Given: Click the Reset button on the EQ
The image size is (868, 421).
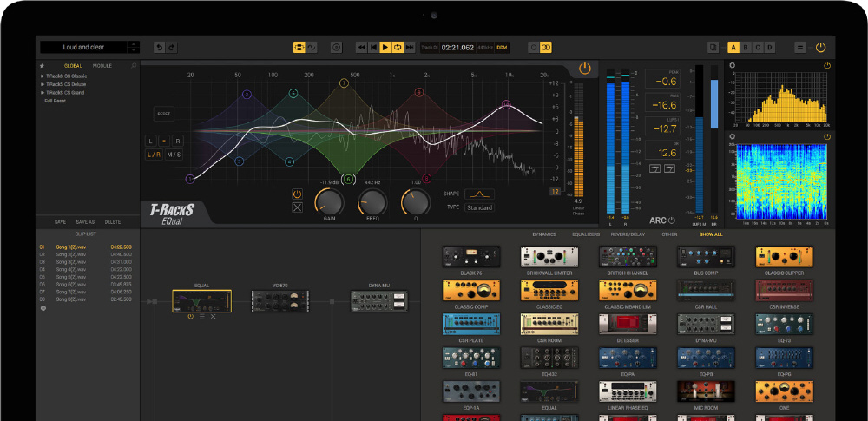Looking at the screenshot, I should point(164,114).
